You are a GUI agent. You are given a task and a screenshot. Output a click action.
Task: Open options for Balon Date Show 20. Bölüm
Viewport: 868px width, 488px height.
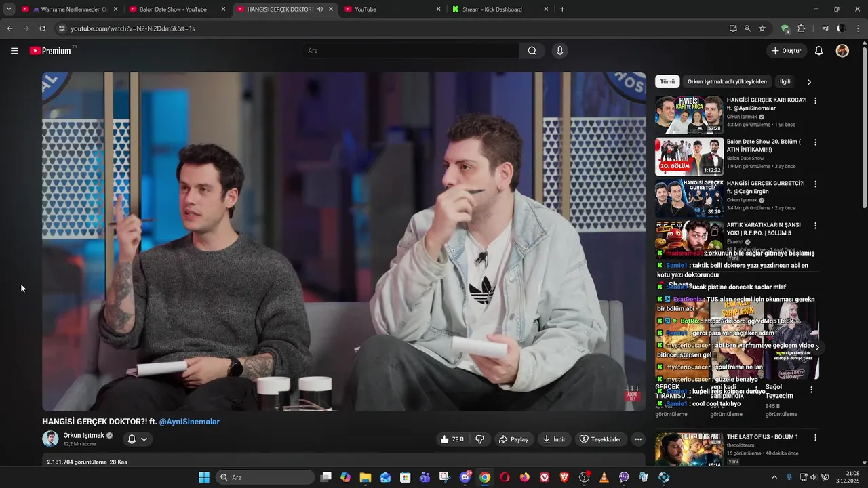pos(815,142)
